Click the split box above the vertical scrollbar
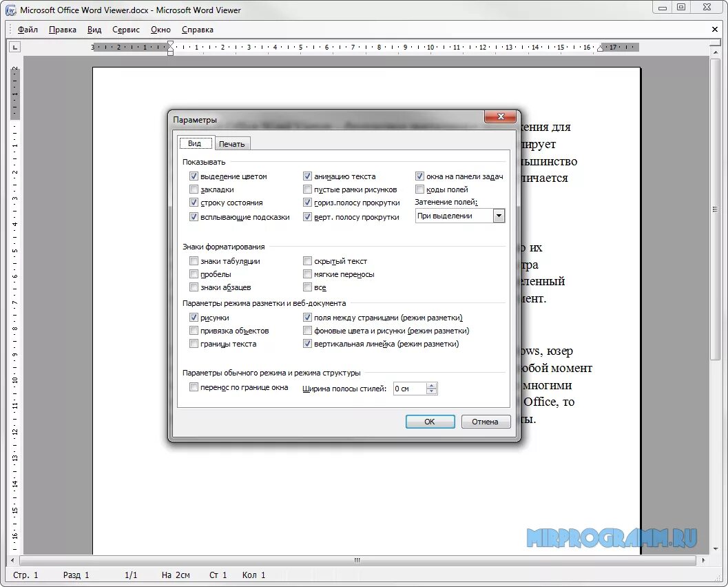728x587 pixels. click(x=715, y=43)
